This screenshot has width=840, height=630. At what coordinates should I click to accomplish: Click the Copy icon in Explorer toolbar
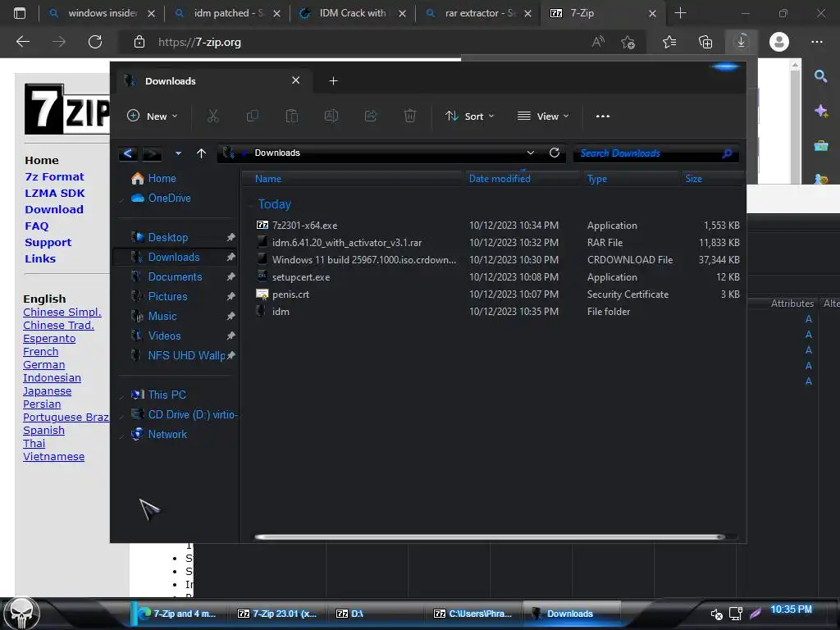[253, 116]
